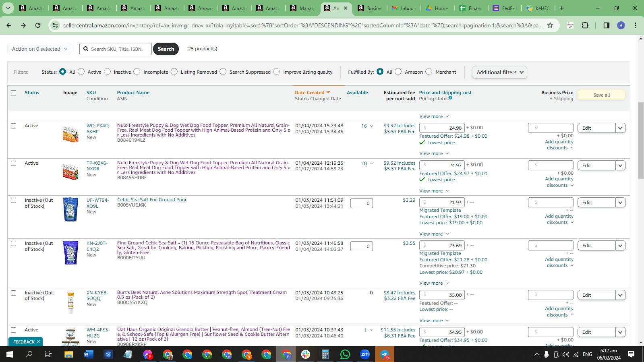Click the LOG IN extension icon
This screenshot has height=362, width=644.
coord(570,25)
